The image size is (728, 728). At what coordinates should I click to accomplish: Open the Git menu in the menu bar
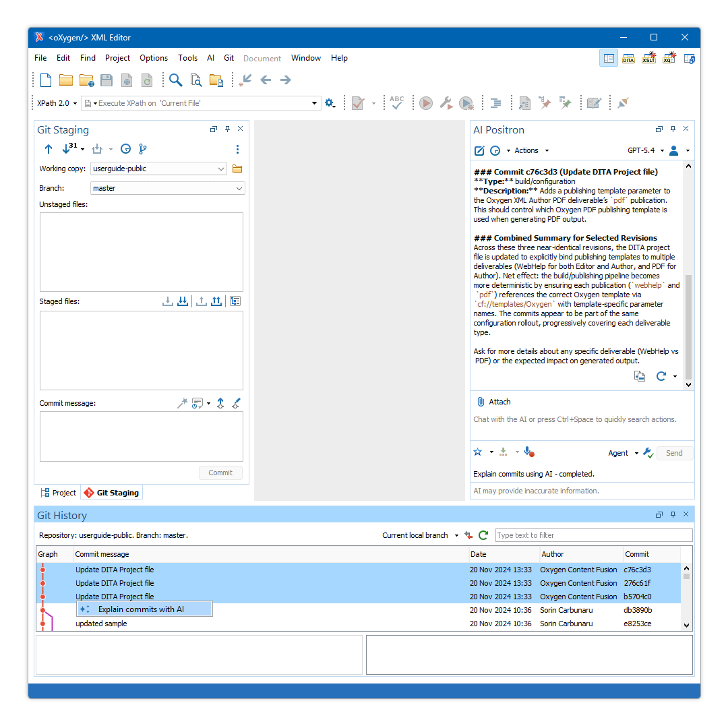[229, 58]
